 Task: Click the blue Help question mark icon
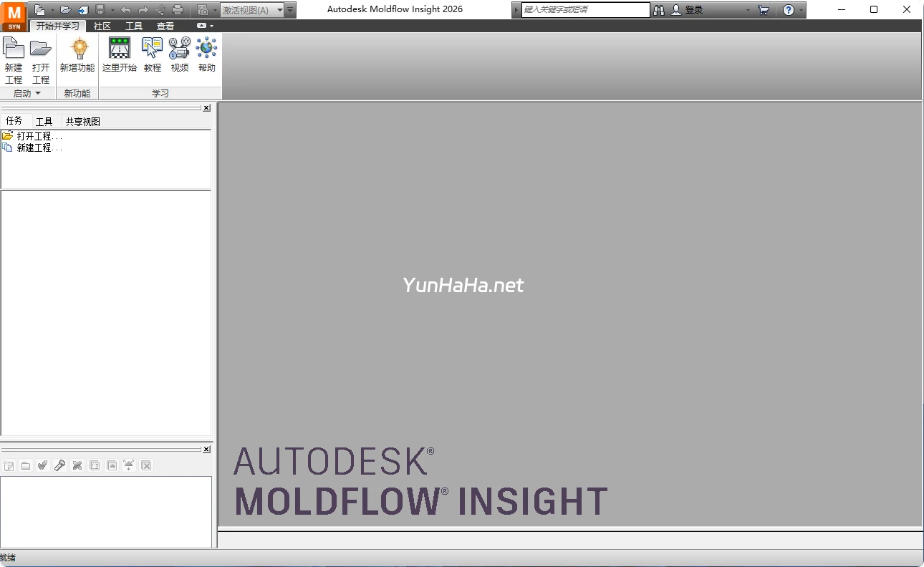point(789,10)
